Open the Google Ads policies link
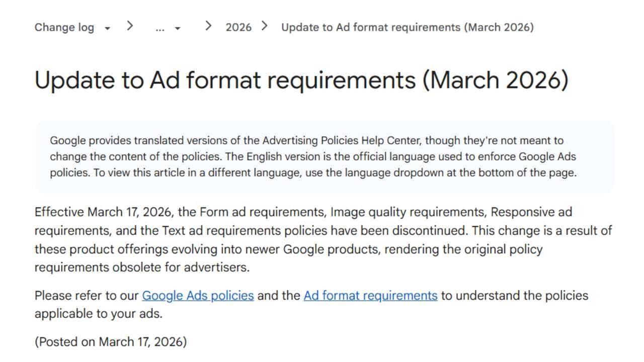This screenshot has height=362, width=644. (x=198, y=295)
